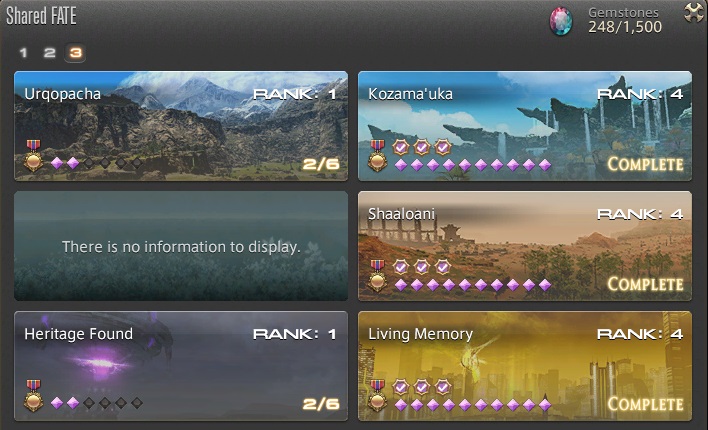Screen dimensions: 708x430
Task: Open the Urqopacha zone panel
Action: click(181, 126)
